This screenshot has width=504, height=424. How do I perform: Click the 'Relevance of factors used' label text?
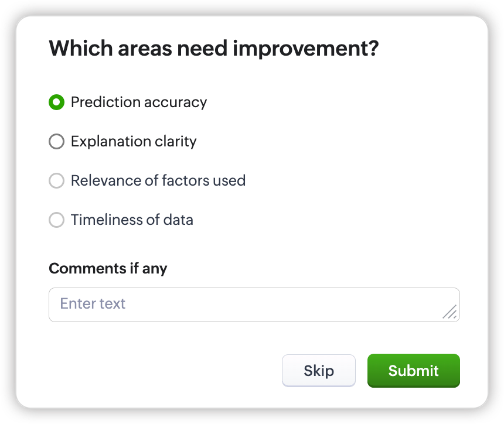coord(158,181)
